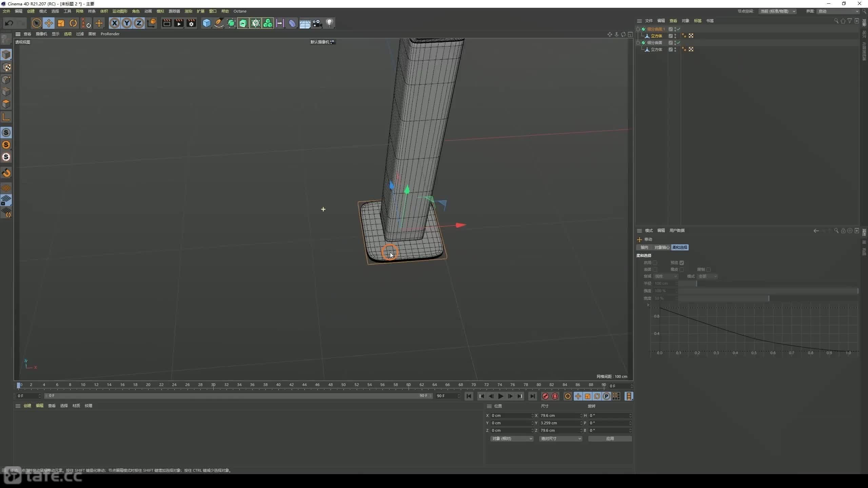Image resolution: width=868 pixels, height=488 pixels.
Task: Click the play forward button
Action: click(x=501, y=396)
